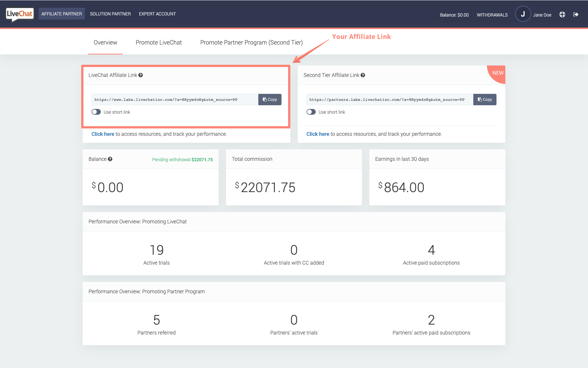Click the 'Performance Overview: Promoting Partner Program' heading
The height and width of the screenshot is (368, 588).
click(x=147, y=291)
